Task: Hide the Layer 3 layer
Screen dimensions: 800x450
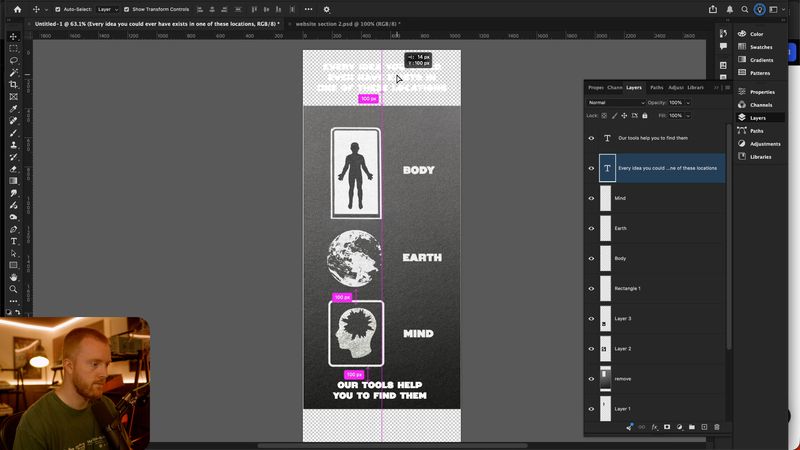Action: 591,319
